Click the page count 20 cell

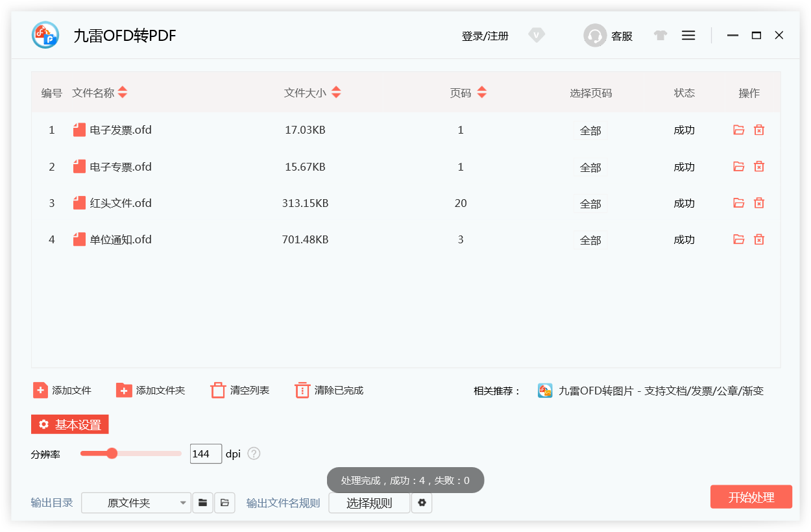click(461, 203)
